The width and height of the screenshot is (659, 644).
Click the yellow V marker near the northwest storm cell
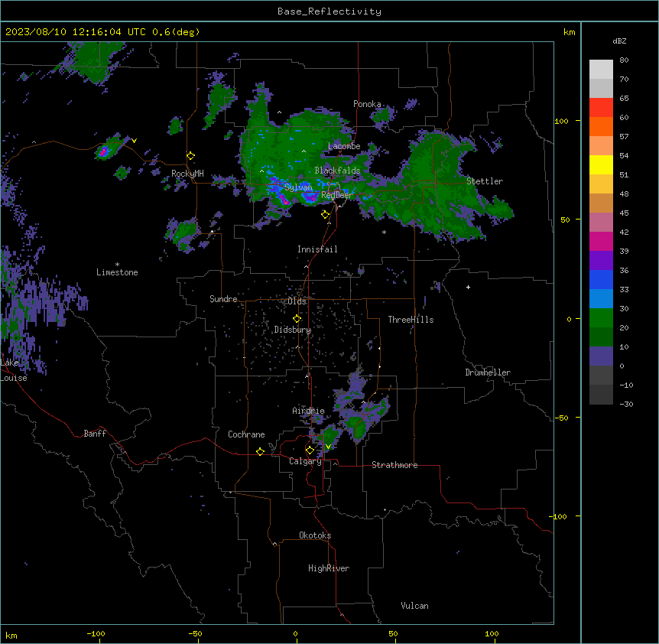point(134,141)
